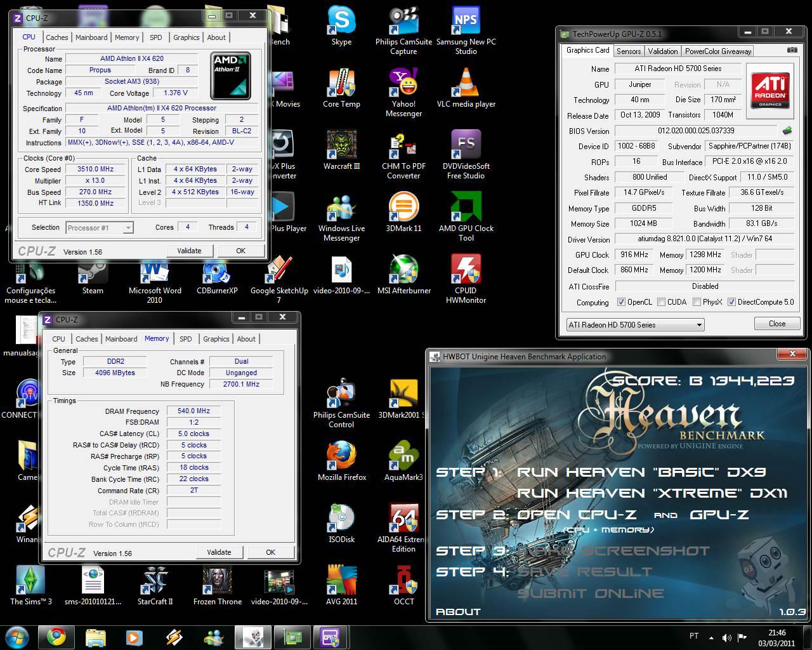Launch Mozilla Firefox desktop icon
Screen dimensions: 812x650
pyautogui.click(x=341, y=461)
